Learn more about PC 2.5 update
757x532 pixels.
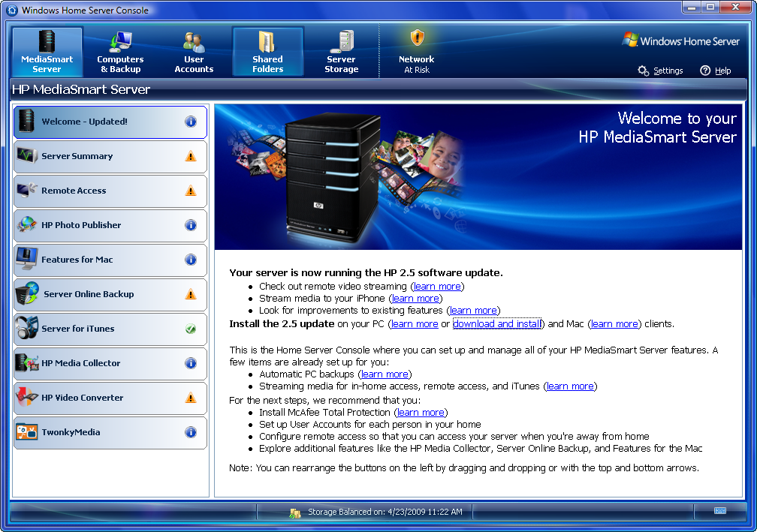[415, 324]
